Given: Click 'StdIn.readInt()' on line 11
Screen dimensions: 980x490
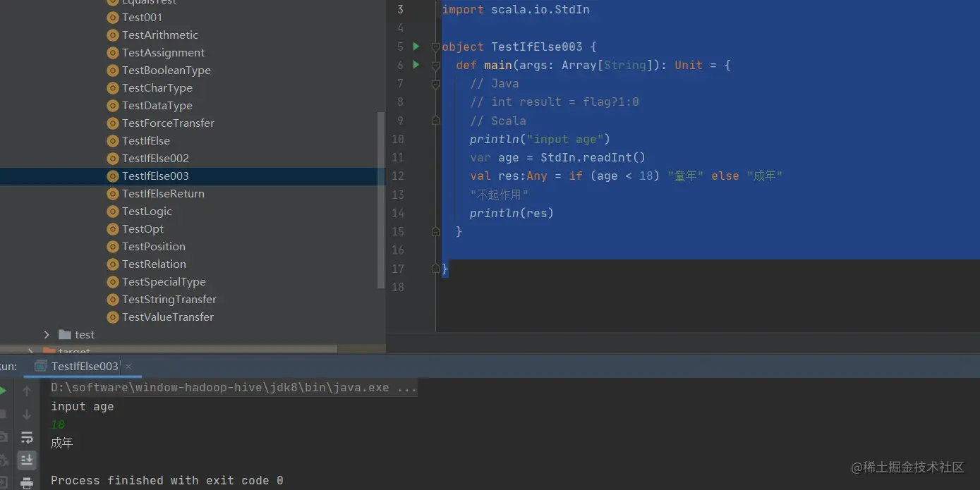Looking at the screenshot, I should coord(593,157).
